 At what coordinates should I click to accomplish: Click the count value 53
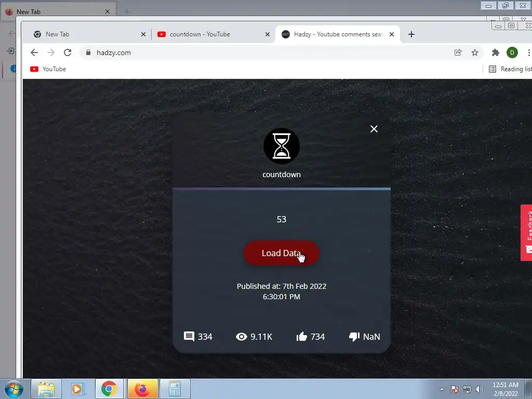[x=281, y=219]
